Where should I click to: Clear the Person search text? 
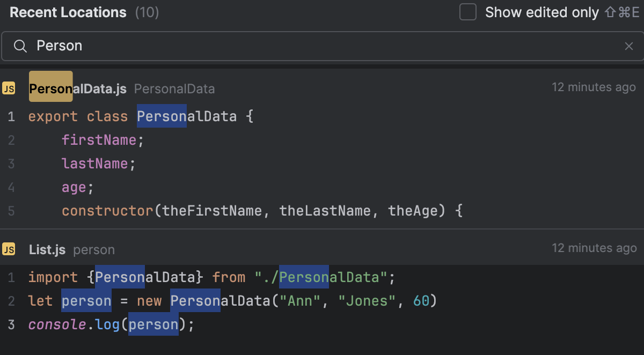tap(629, 46)
